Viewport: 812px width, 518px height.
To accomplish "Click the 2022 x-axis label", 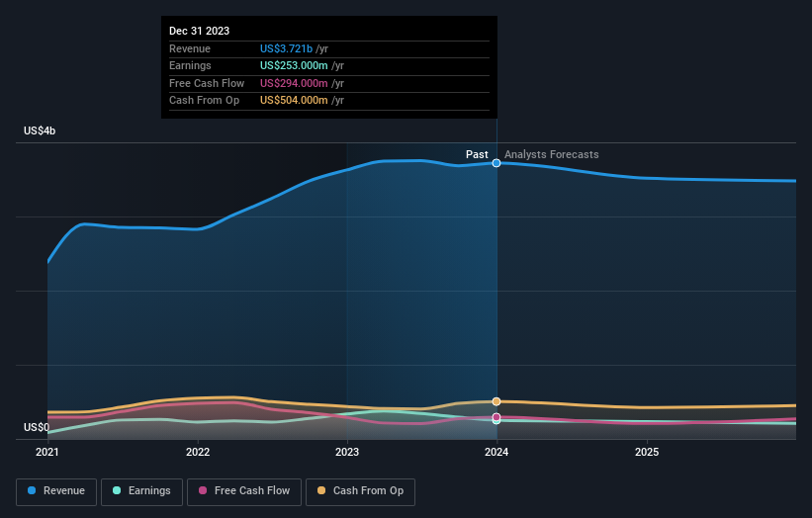I will (198, 452).
